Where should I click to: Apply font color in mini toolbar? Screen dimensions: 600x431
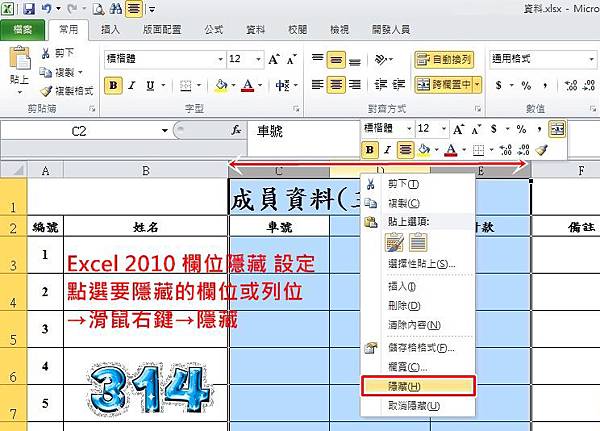click(x=451, y=150)
